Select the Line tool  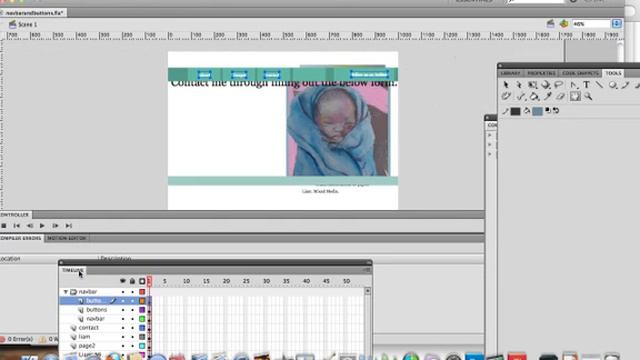599,84
